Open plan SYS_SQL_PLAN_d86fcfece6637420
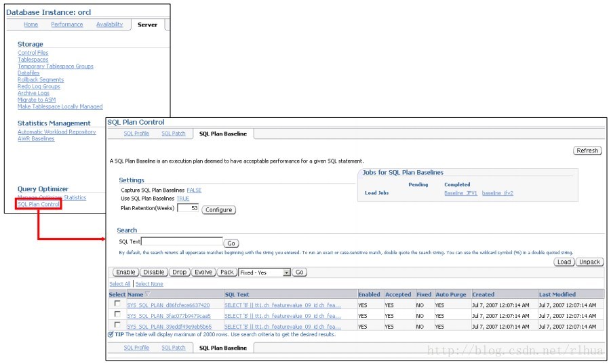The height and width of the screenshot is (364, 611). (168, 305)
